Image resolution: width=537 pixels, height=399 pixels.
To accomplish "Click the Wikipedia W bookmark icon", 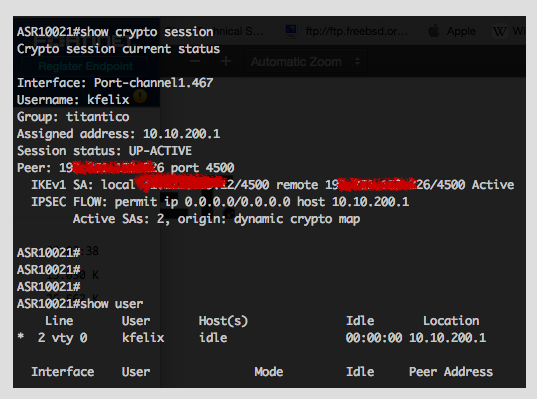I will (499, 32).
